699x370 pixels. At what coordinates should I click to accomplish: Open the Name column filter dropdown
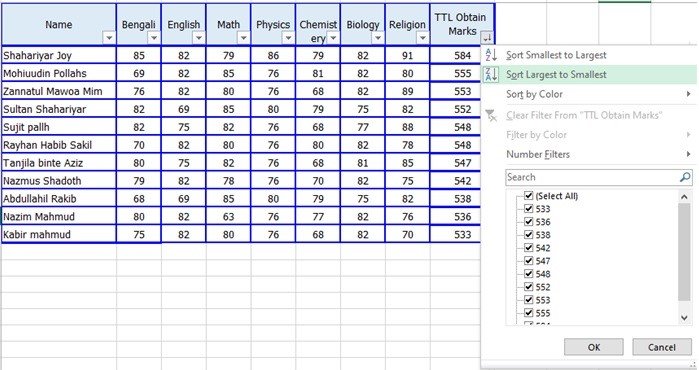click(109, 38)
